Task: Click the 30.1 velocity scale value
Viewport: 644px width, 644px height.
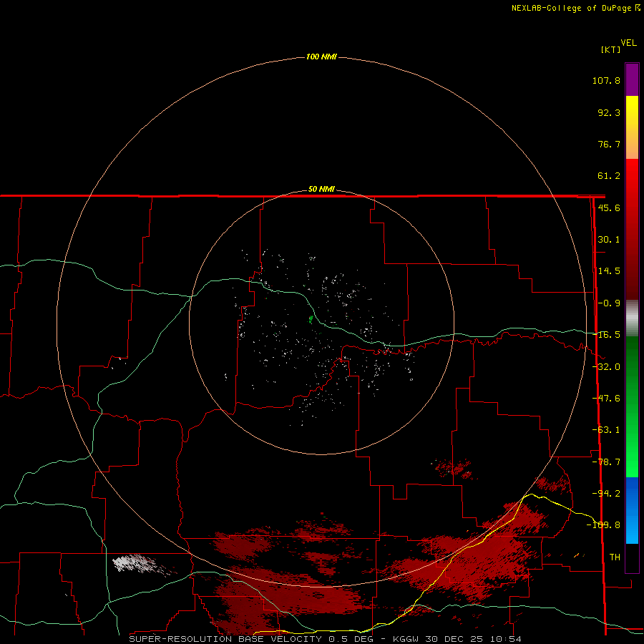Action: 609,240
